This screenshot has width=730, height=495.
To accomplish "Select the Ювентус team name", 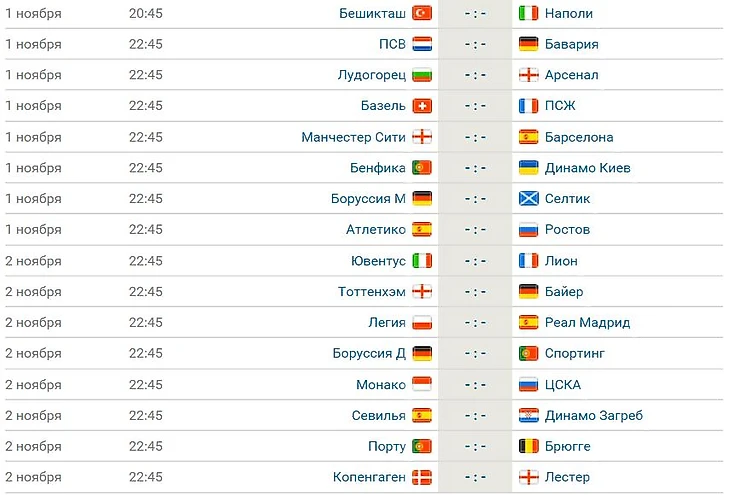I will point(376,261).
